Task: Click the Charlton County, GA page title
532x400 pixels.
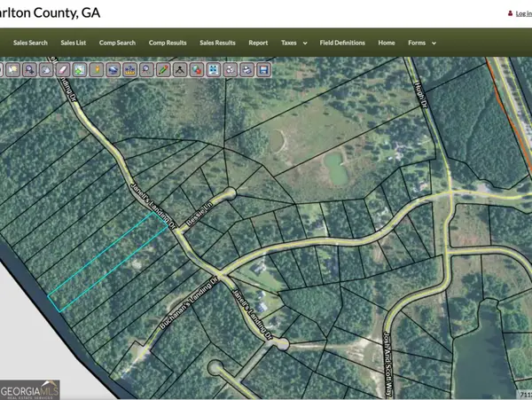Action: [50, 13]
